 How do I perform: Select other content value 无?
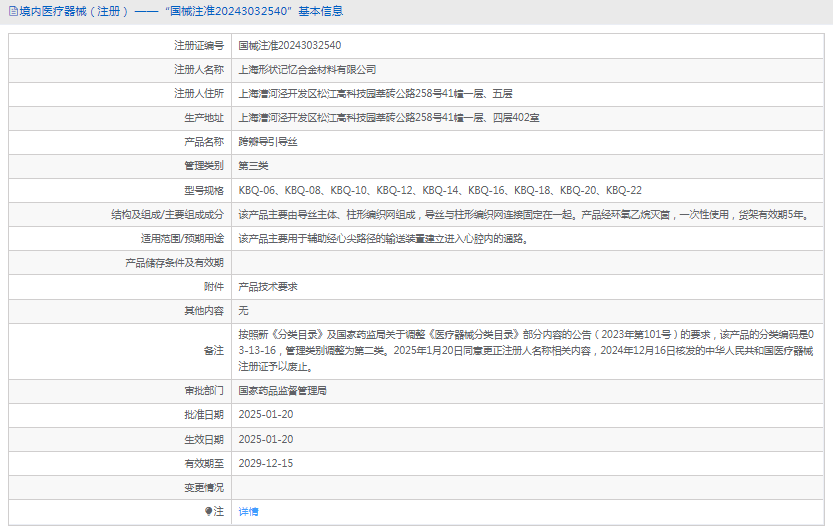click(x=243, y=311)
